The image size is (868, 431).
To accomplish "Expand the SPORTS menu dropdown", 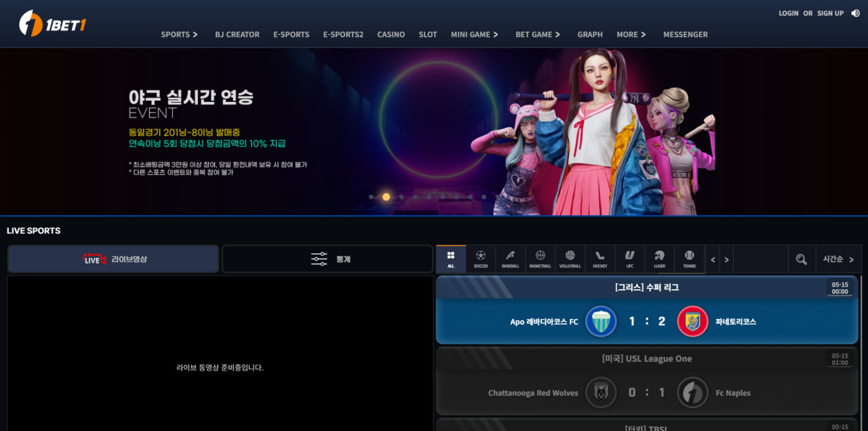I will click(179, 35).
